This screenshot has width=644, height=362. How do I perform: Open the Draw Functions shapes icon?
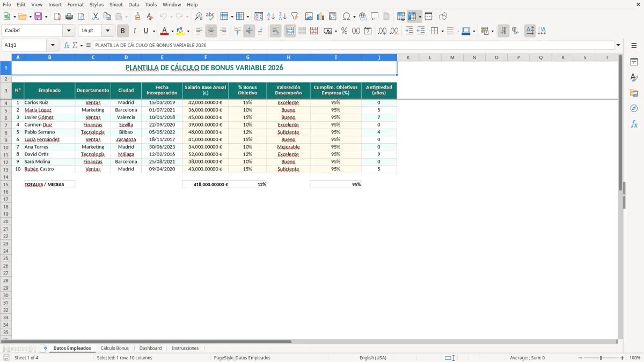pyautogui.click(x=443, y=17)
